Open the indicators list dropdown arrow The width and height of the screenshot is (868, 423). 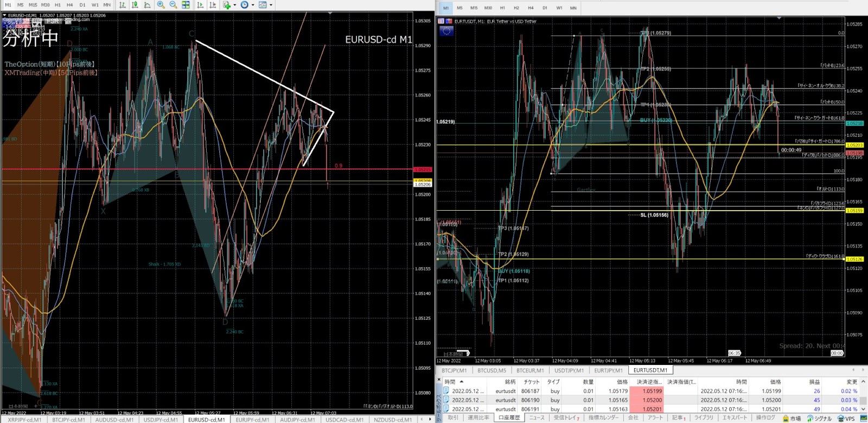click(235, 5)
